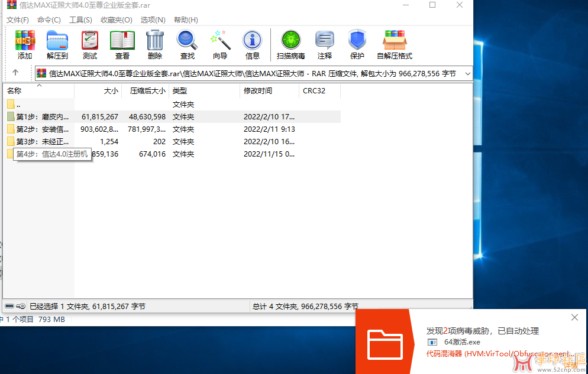Open the 查找 (Find) magnifier tool

[187, 44]
